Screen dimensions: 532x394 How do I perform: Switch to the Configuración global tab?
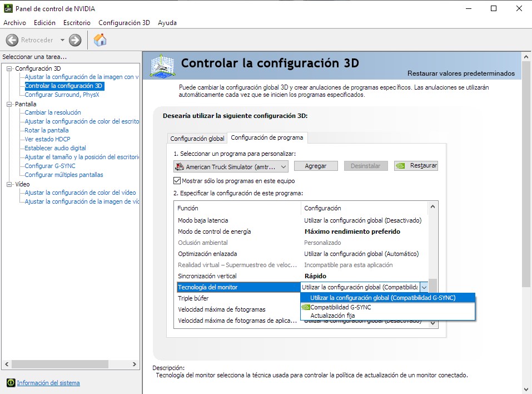(197, 139)
